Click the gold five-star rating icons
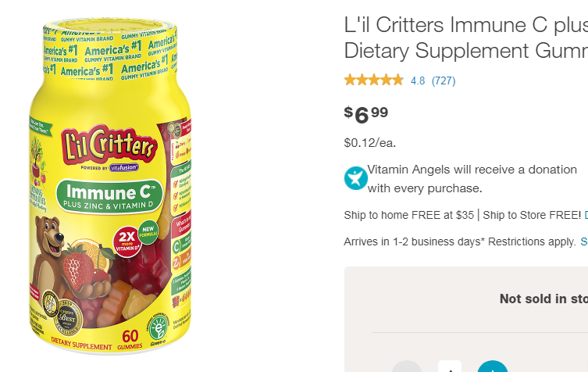Image resolution: width=588 pixels, height=372 pixels. 374,80
